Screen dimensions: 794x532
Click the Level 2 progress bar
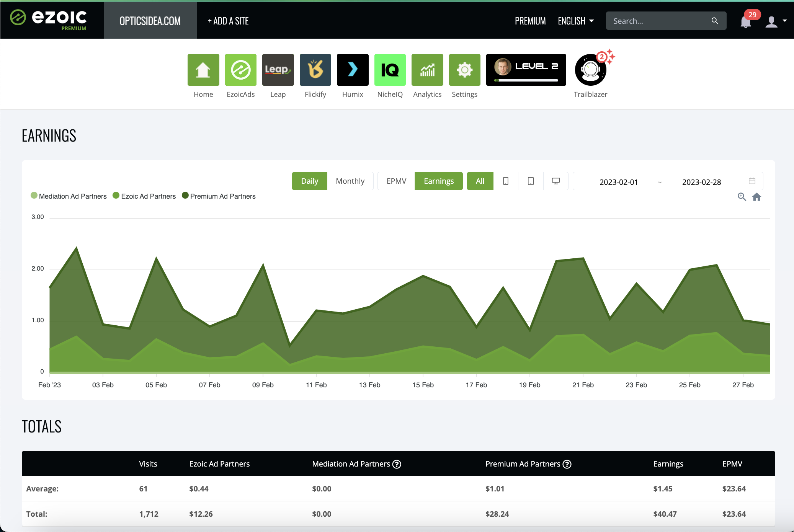point(526,80)
